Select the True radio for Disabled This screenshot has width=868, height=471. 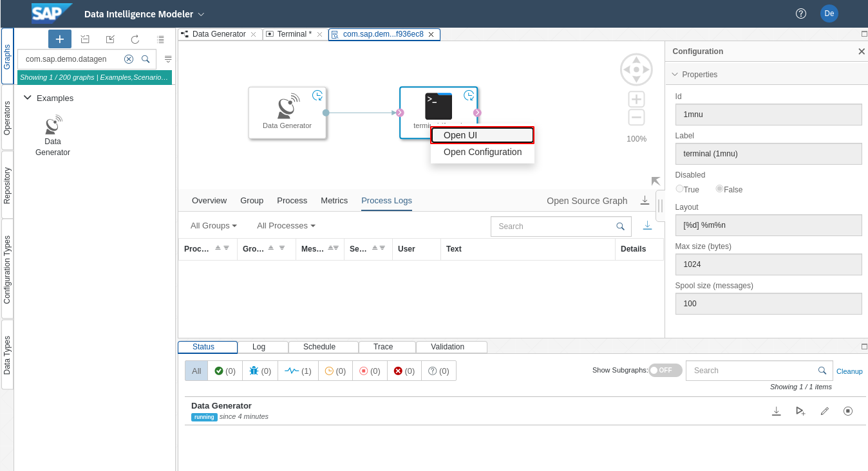coord(679,189)
